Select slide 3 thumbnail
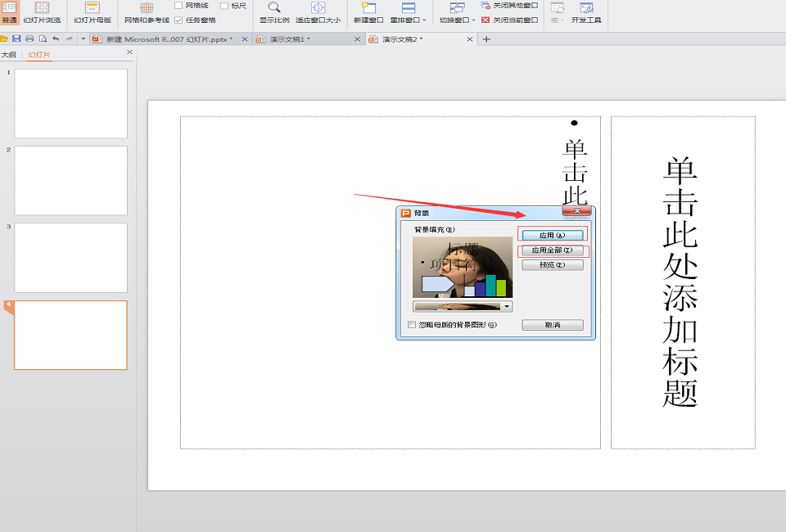Viewport: 786px width, 532px height. [x=70, y=258]
